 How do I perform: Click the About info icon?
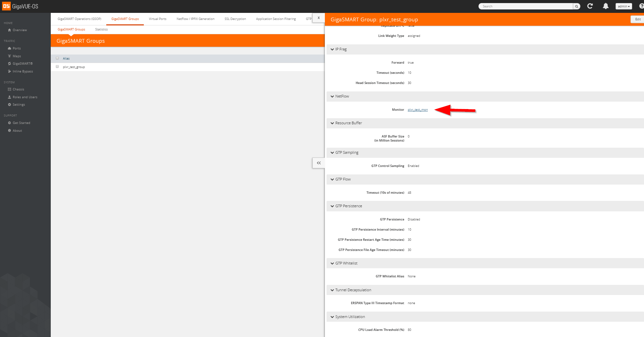[x=9, y=131]
